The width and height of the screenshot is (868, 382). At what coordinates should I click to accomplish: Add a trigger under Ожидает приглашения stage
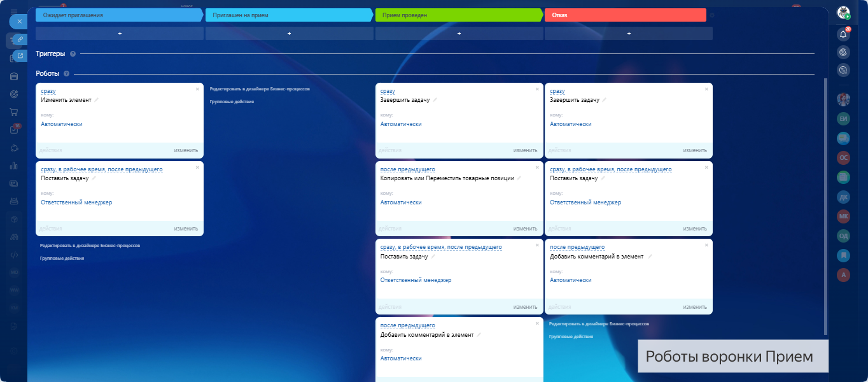click(120, 33)
